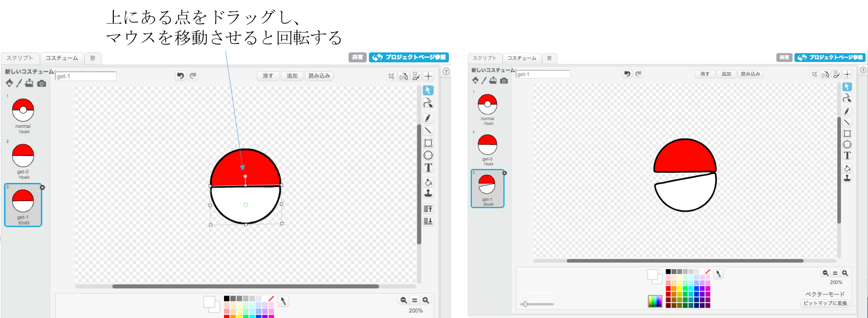This screenshot has height=318, width=868.
Task: Paint a new costume in left editor
Action: pos(19,83)
